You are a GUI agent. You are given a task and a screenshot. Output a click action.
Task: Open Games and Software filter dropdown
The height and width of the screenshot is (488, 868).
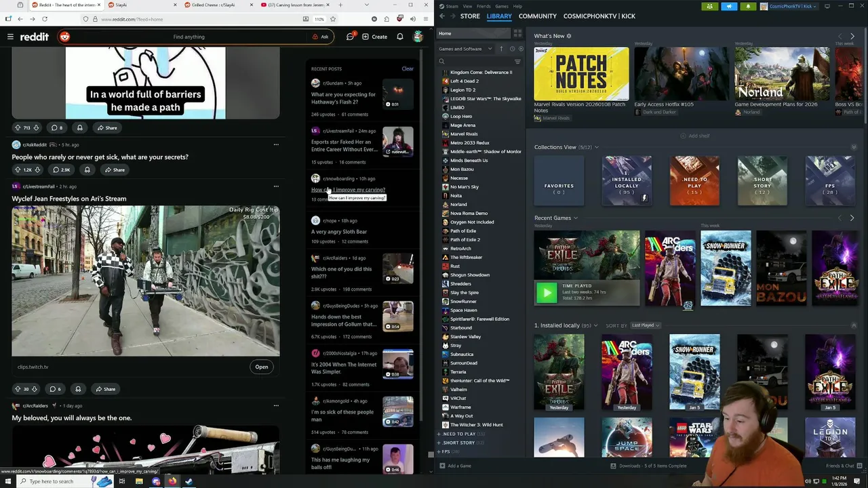[x=465, y=49]
